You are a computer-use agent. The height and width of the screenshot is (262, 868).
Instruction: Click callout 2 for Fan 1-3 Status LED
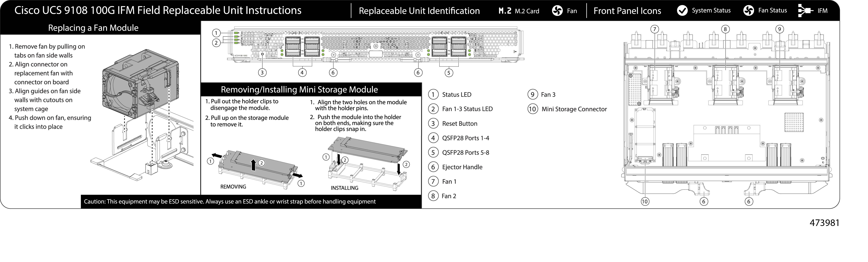click(433, 109)
